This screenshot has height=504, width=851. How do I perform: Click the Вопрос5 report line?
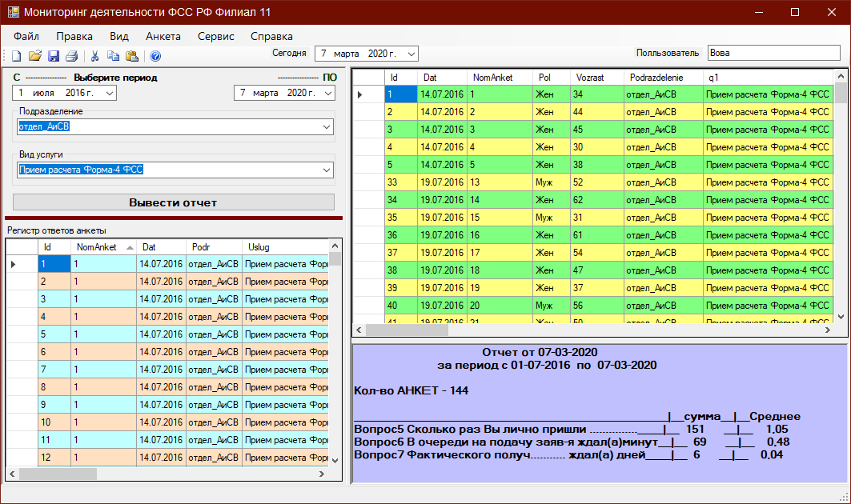coord(571,429)
